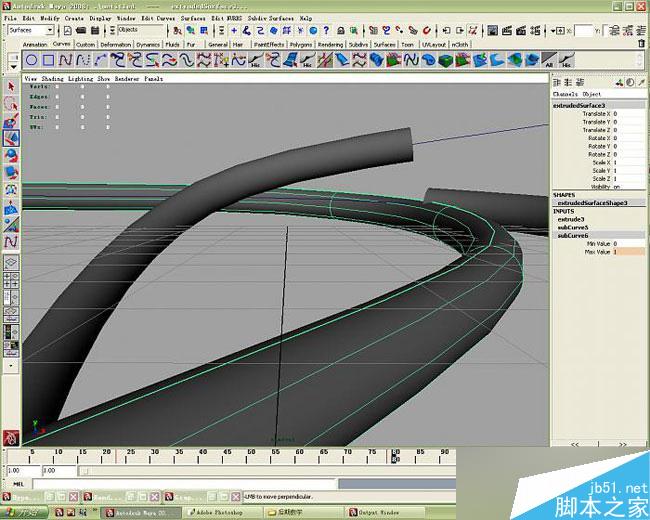
Task: Click the Channels menu in Channel Box
Action: (x=566, y=95)
